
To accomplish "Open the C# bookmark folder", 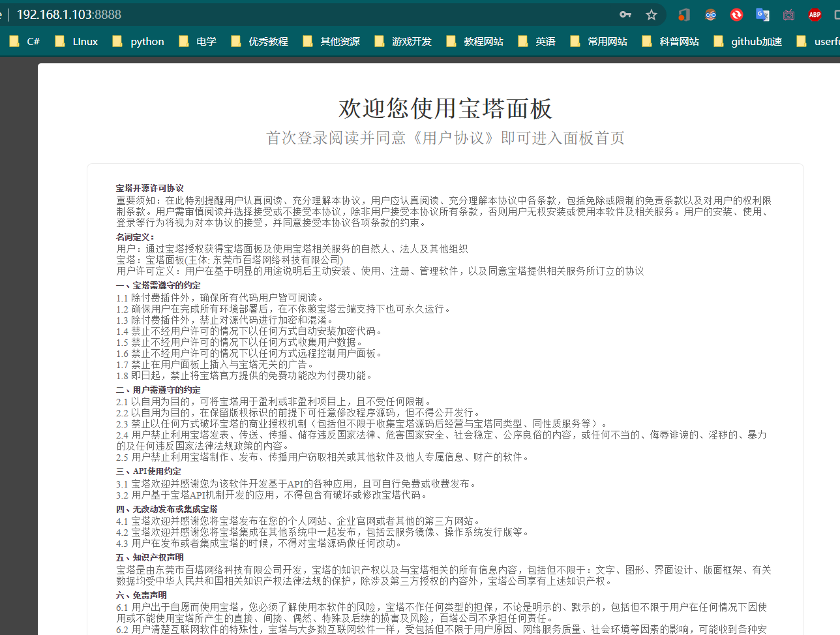I will click(24, 41).
